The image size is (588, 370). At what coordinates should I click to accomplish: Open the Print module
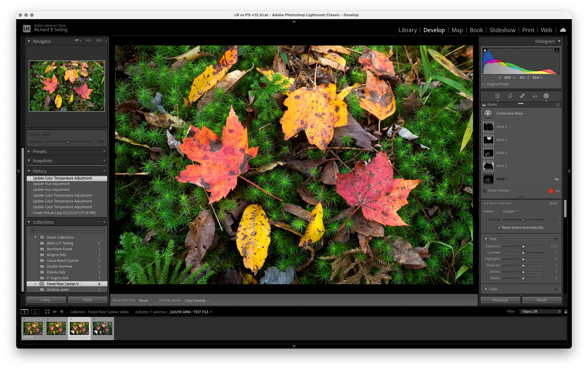click(x=528, y=30)
